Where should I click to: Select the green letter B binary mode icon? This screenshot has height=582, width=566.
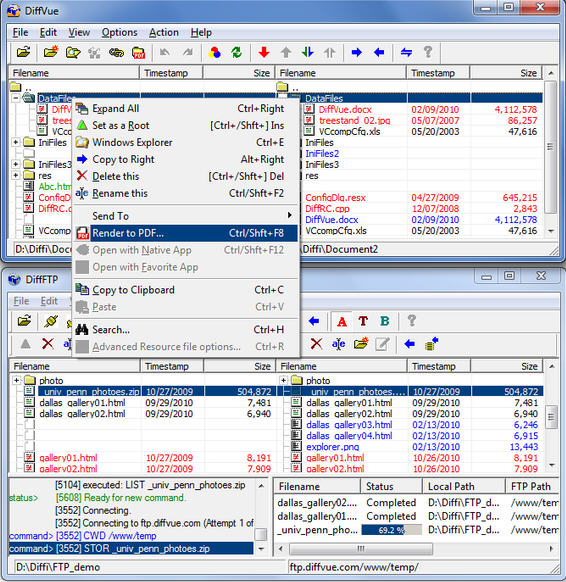click(x=385, y=321)
